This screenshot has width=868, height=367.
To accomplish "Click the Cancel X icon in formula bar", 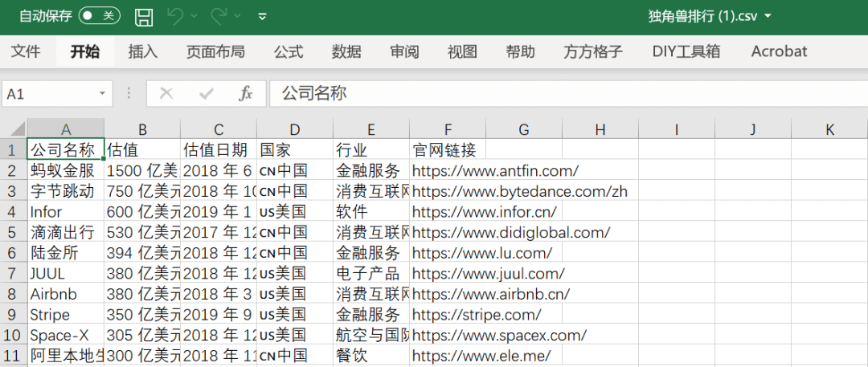I will tap(166, 93).
